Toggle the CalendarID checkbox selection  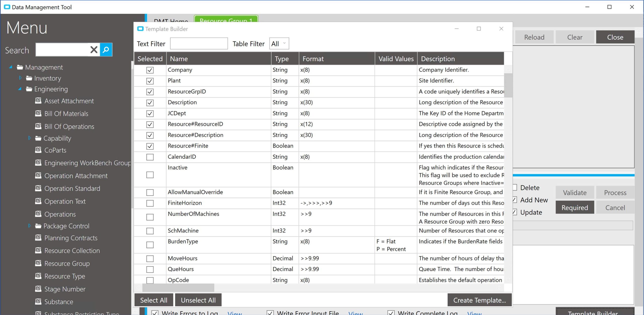tap(149, 157)
